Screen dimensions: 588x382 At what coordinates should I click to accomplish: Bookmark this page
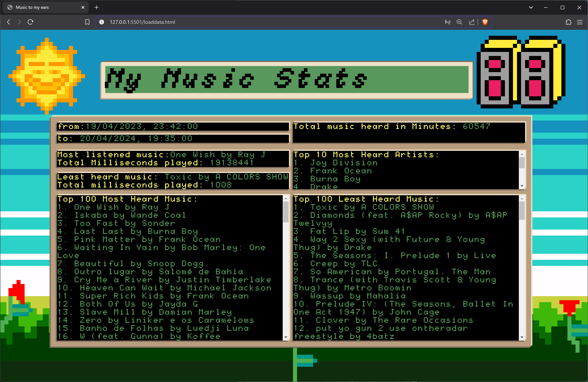tap(87, 22)
